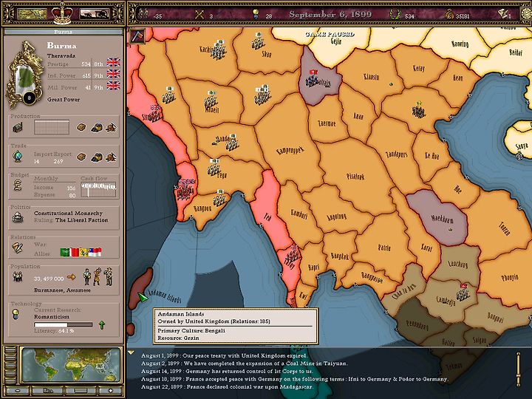Click the United Kingdom flag next to Prestige
This screenshot has height=399, width=532.
coord(113,63)
